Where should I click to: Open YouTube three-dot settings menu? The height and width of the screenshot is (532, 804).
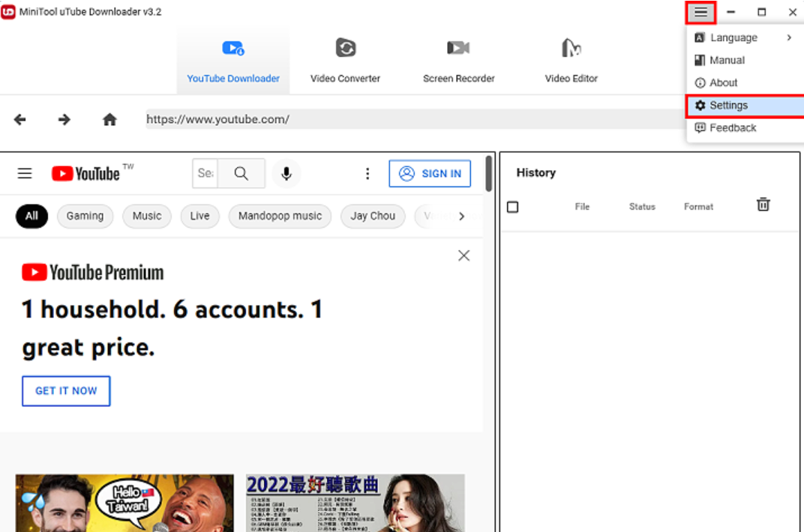pyautogui.click(x=367, y=174)
